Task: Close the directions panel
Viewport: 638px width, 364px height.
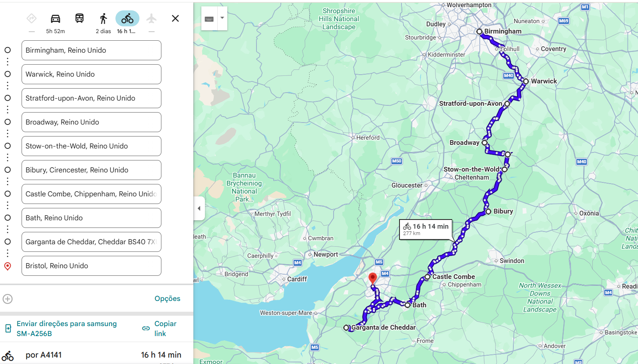Action: 175,18
